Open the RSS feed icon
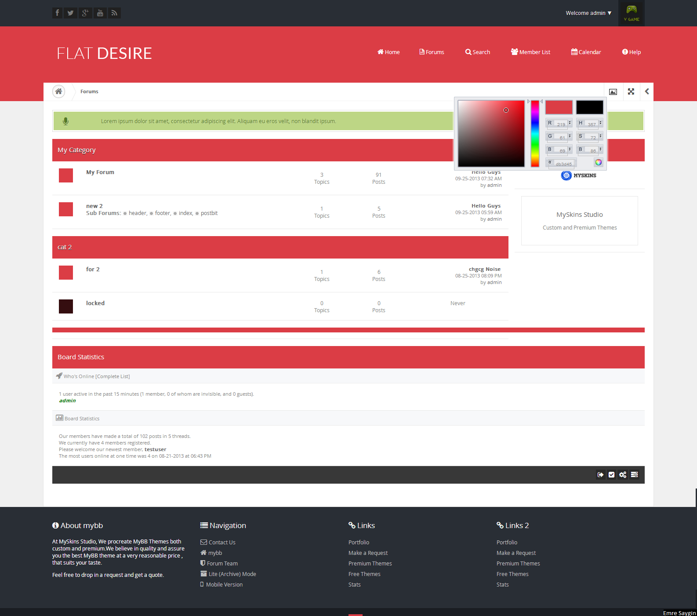Viewport: 697px width, 616px height. 114,13
